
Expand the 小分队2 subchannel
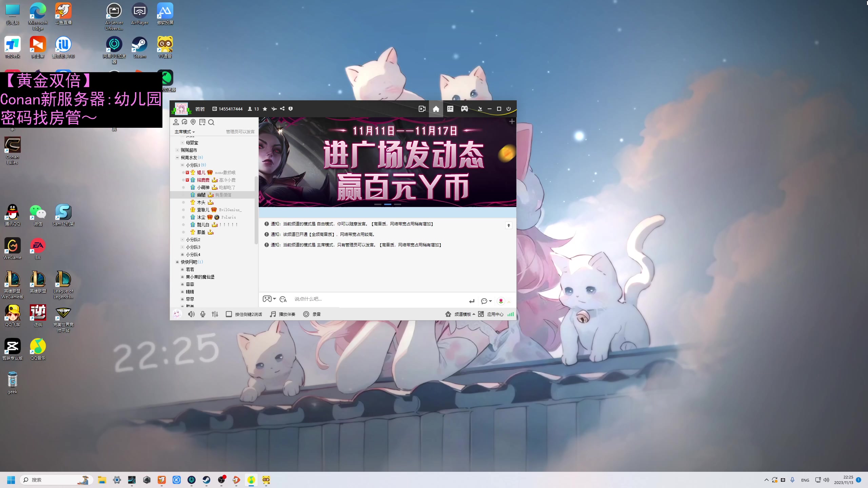(x=182, y=240)
